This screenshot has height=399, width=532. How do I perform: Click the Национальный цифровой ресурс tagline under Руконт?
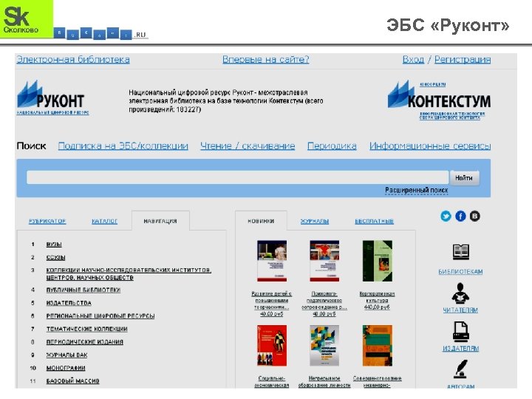[53, 112]
